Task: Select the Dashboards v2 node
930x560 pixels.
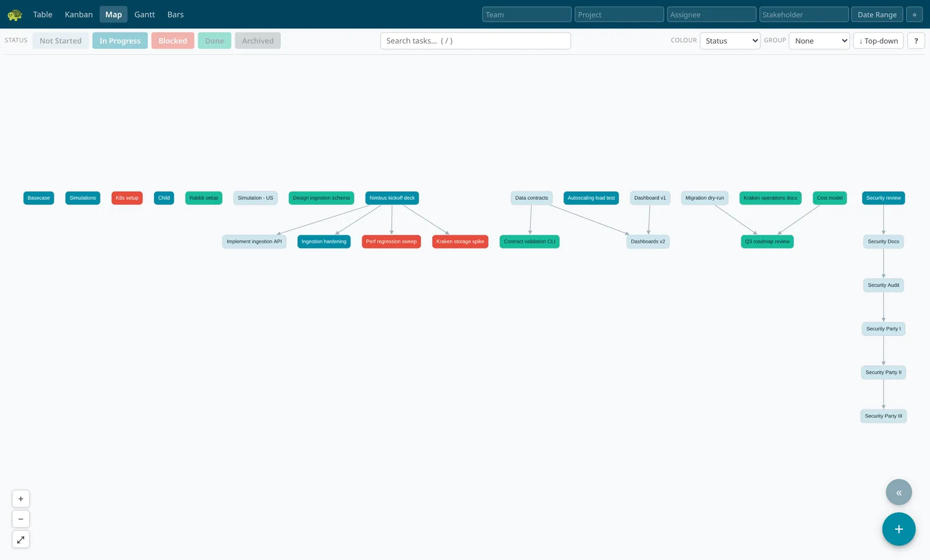Action: tap(648, 242)
